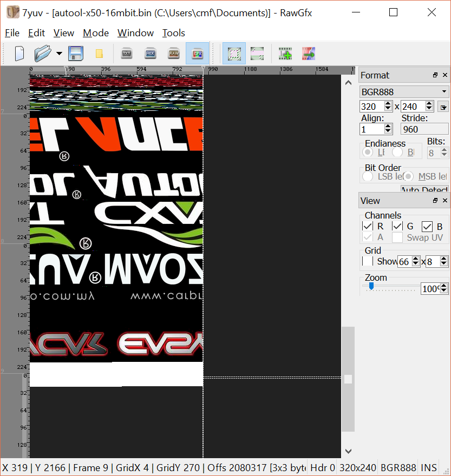Switch to RAW view mode

[174, 54]
